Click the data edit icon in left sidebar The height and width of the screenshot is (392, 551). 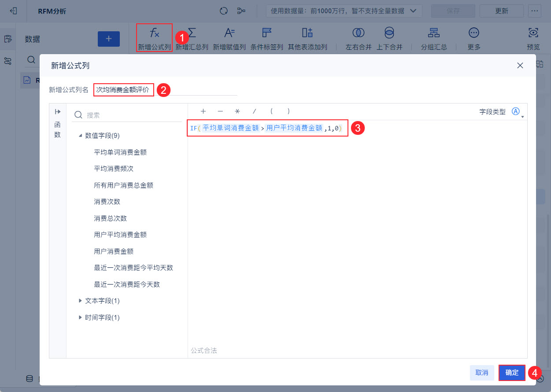(8, 39)
